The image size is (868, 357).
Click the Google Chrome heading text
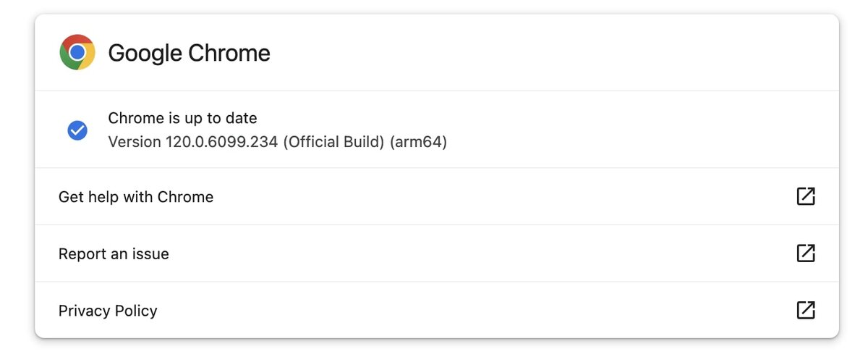[x=189, y=53]
